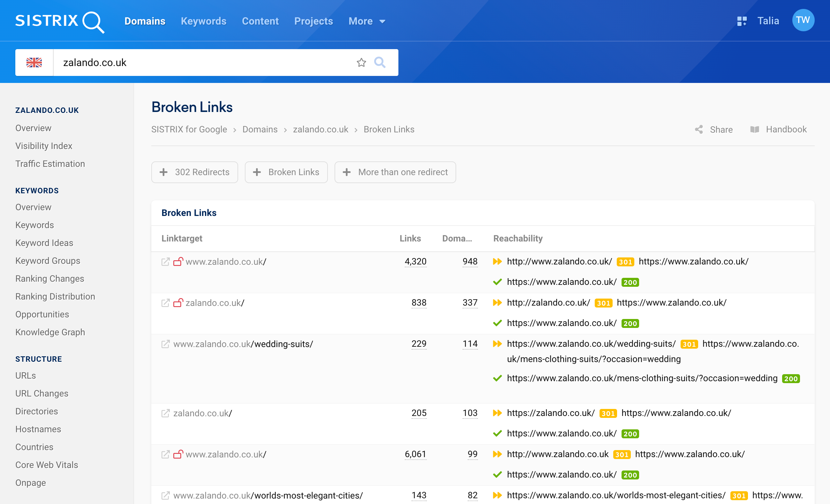Expand the 302 Redirects filter tab
The height and width of the screenshot is (504, 830).
[194, 172]
